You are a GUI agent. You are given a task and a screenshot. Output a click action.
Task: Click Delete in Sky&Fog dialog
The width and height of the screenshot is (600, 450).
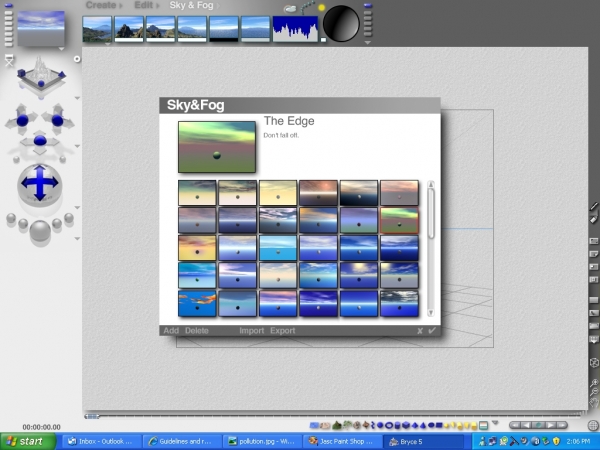coord(197,331)
